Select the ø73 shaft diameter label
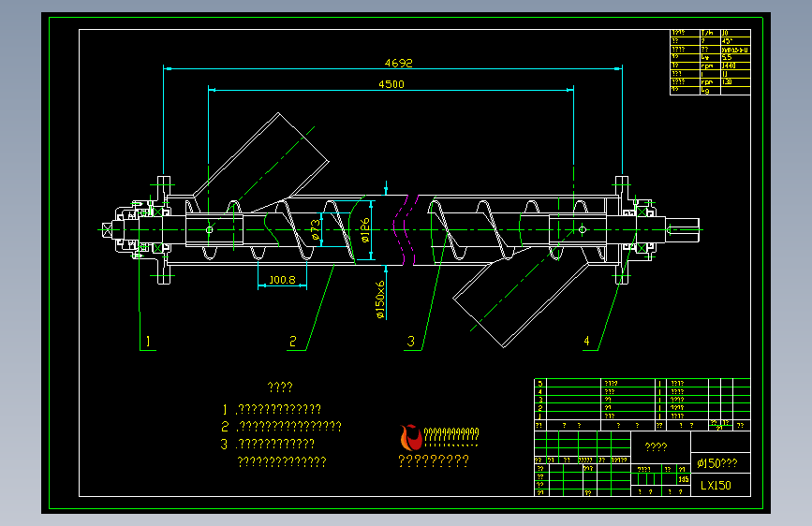The width and height of the screenshot is (812, 526). (316, 229)
